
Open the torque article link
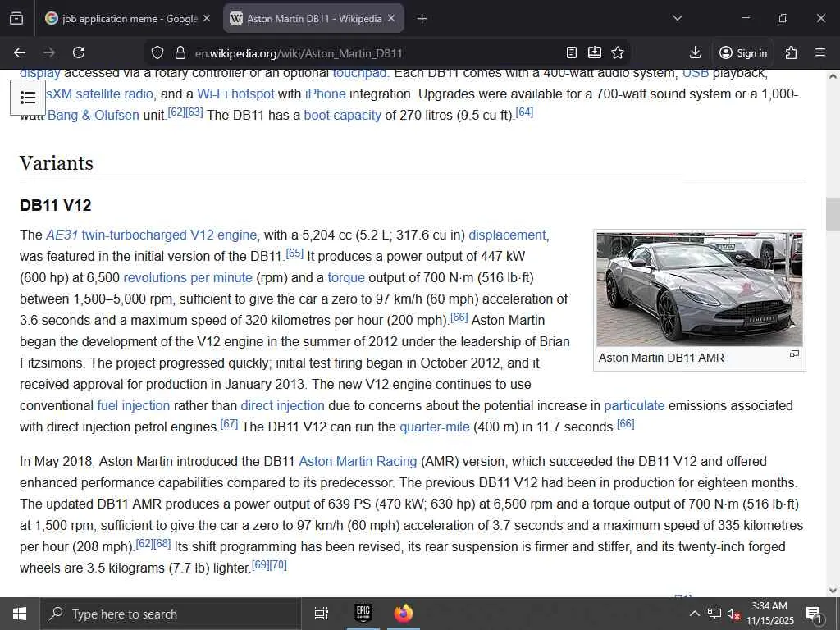[x=346, y=278]
